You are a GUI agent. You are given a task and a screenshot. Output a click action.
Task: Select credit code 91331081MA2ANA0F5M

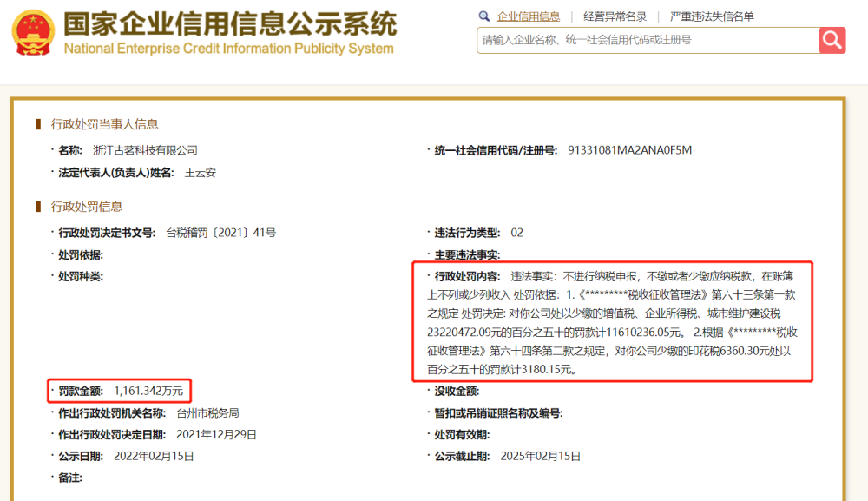point(629,150)
